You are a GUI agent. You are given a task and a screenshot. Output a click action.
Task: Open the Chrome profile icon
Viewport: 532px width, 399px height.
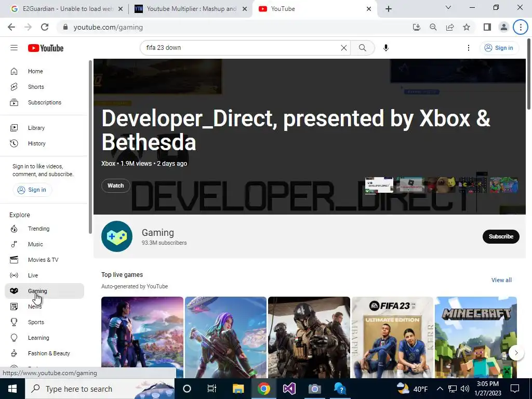504,27
